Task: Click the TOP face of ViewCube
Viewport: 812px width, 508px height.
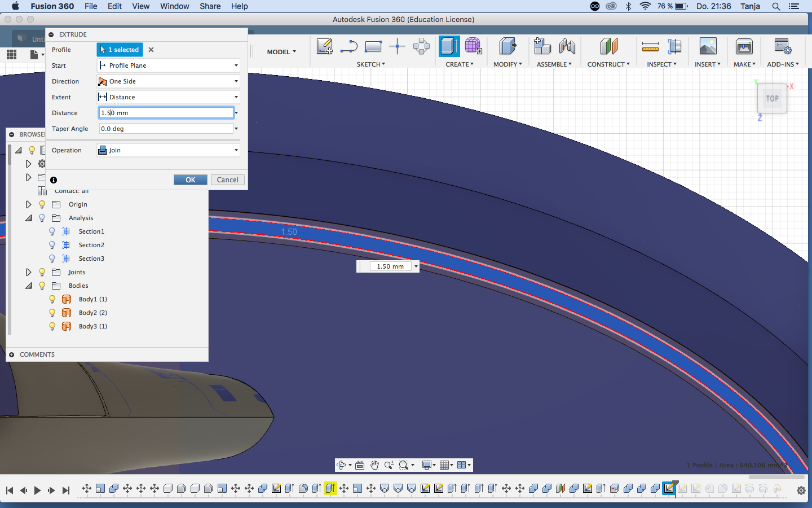Action: 772,98
